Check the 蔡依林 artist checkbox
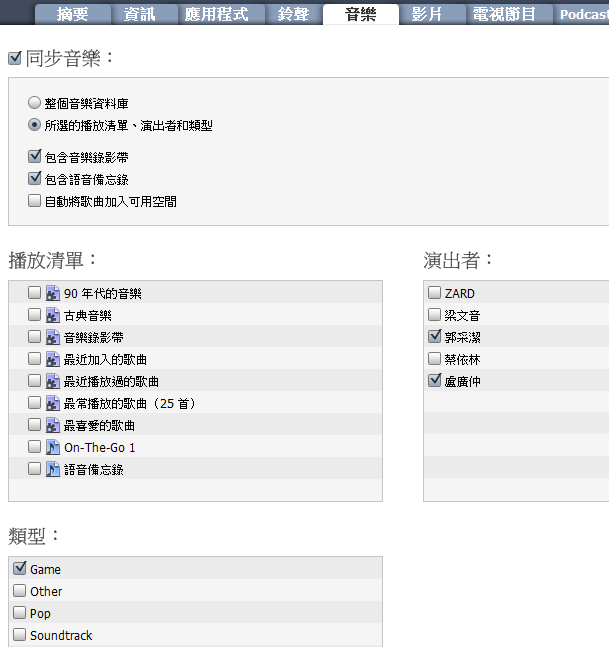Viewport: 609px width, 647px height. 434,359
